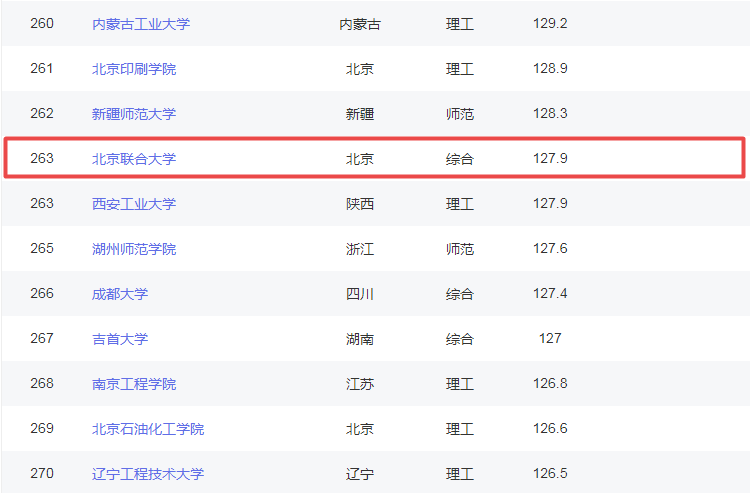
Task: Open the 西安工业大学 link
Action: pos(134,204)
